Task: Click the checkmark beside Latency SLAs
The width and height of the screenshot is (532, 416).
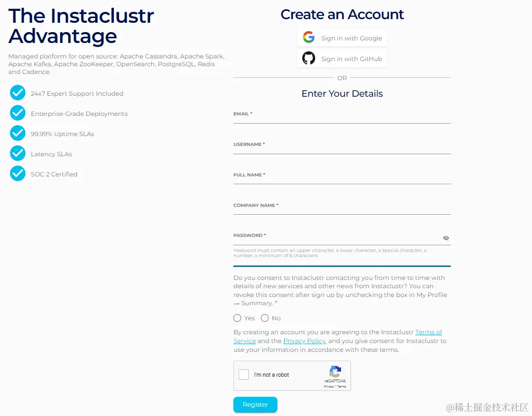Action: 17,154
